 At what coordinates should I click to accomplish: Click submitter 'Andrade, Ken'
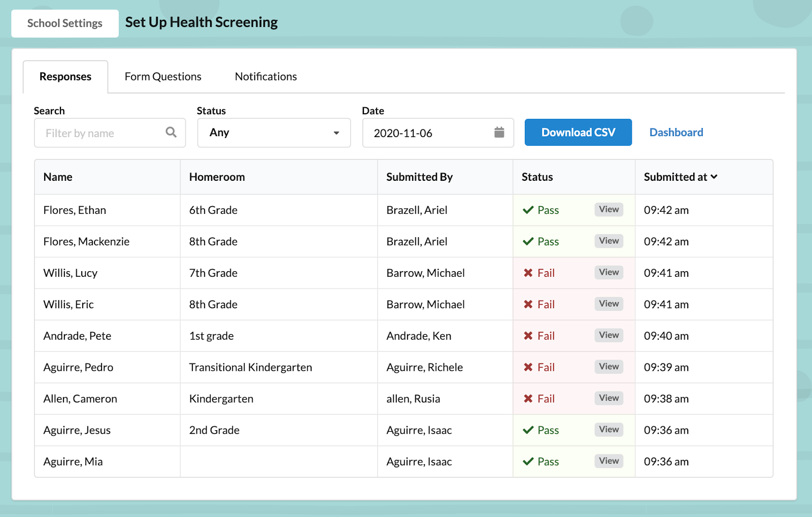click(x=419, y=336)
